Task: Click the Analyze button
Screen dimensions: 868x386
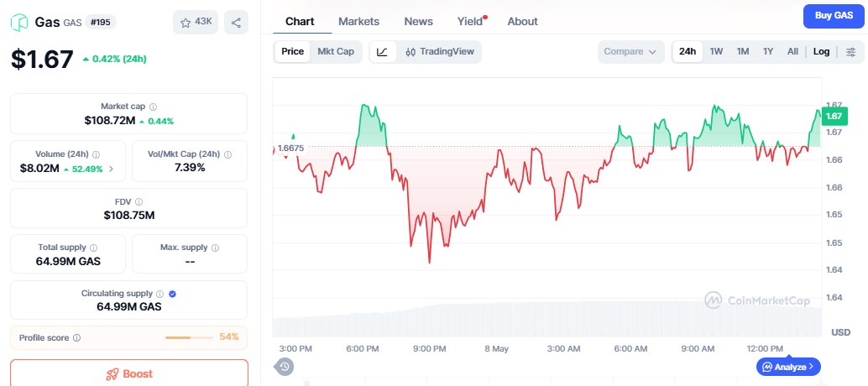Action: tap(788, 366)
